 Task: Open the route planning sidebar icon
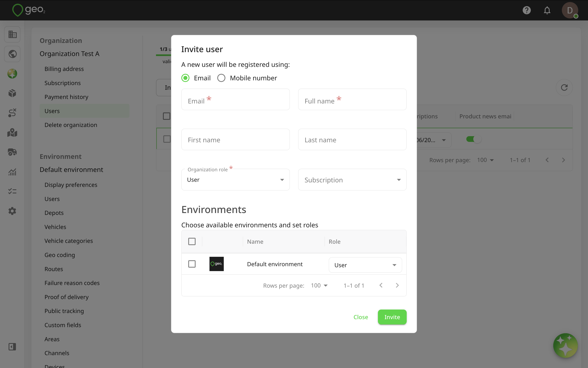(x=12, y=113)
